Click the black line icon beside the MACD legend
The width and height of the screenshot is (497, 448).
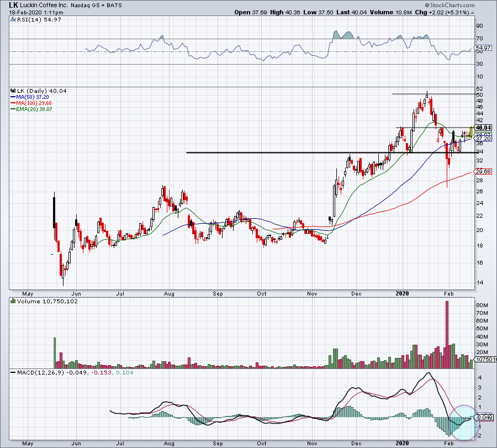pos(13,372)
